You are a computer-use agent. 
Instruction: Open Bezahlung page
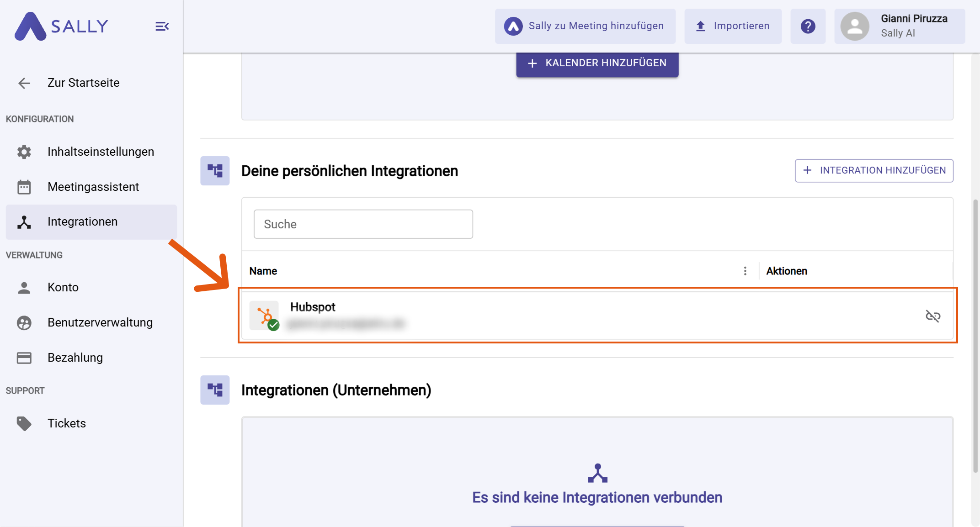tap(91, 358)
